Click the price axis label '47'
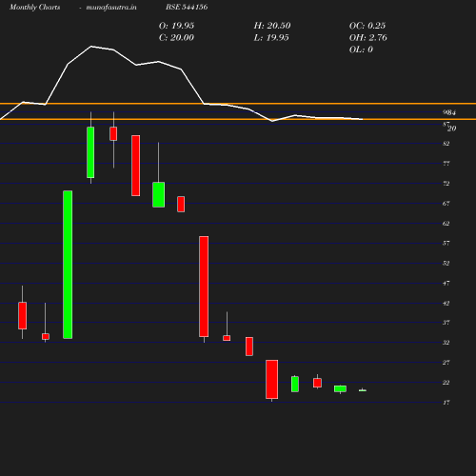476x476 pixels. pos(446,283)
